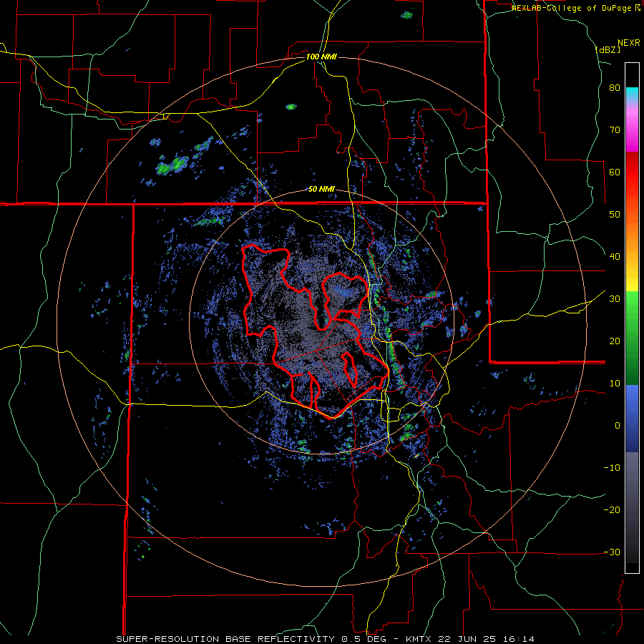The image size is (644, 644).
Task: Click the 0 value on dBZ scale
Action: point(618,426)
